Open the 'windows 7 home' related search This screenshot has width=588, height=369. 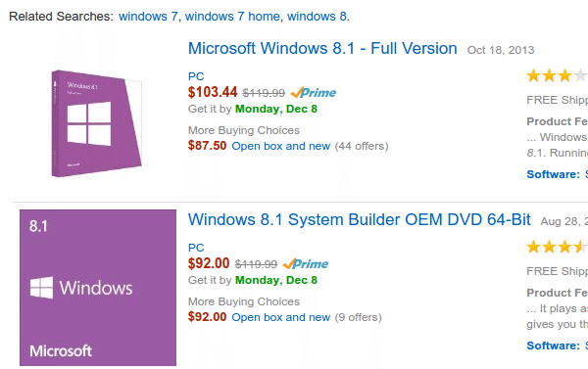click(232, 17)
